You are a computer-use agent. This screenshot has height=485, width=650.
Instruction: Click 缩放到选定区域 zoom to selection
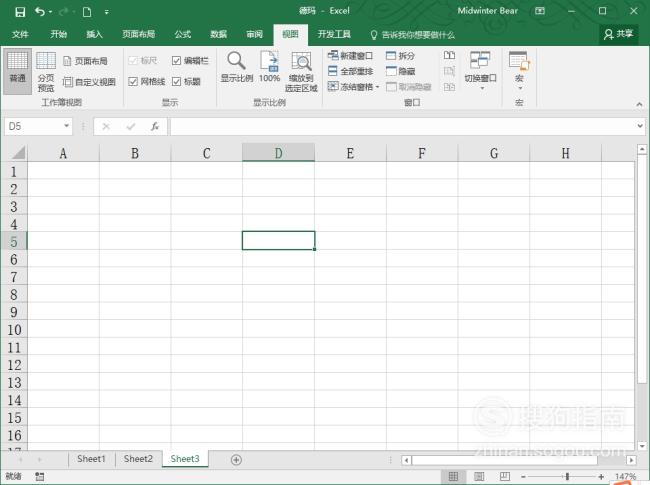301,71
